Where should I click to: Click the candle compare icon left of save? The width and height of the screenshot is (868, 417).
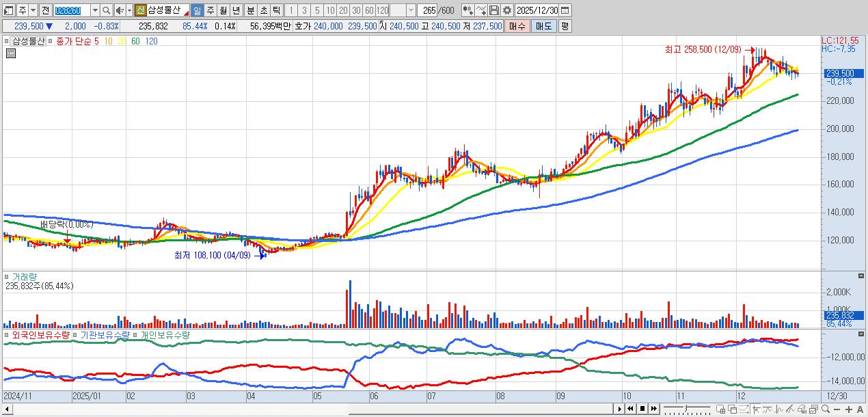[468, 10]
